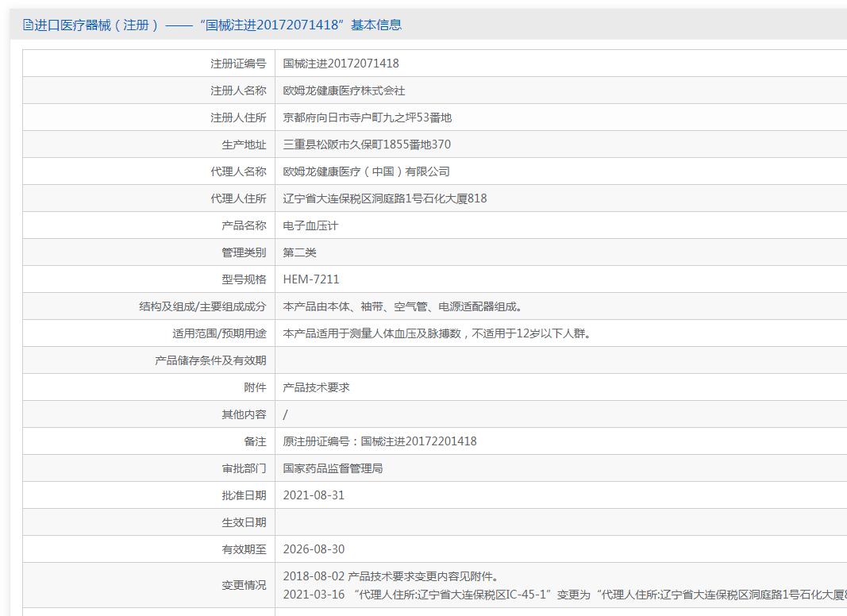This screenshot has width=847, height=616.
Task: Select expiry date 2026-08-30
Action: [314, 549]
